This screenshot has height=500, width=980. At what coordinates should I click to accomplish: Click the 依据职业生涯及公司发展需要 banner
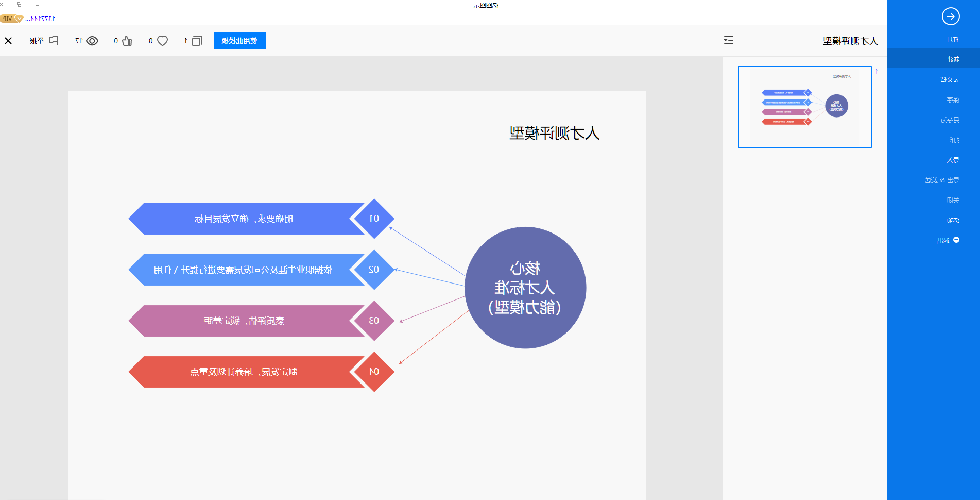coord(246,270)
